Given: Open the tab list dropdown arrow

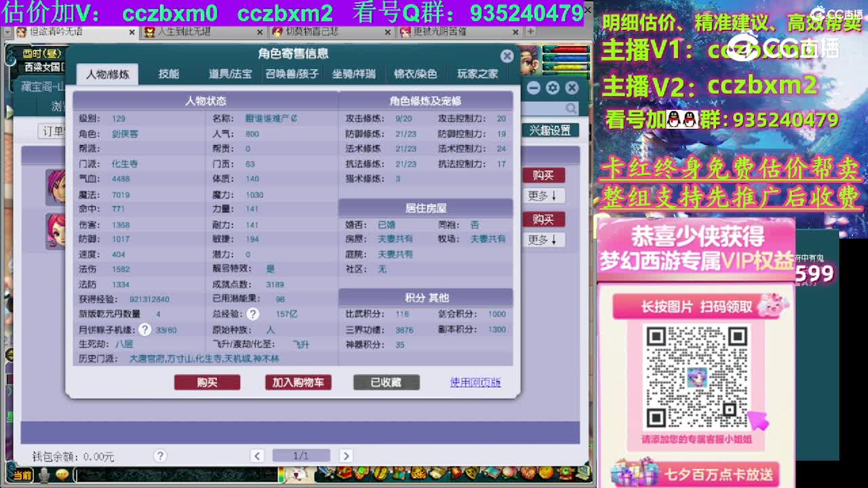Looking at the screenshot, I should 7,32.
